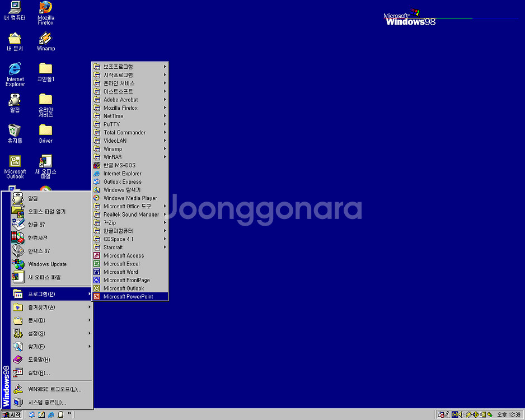Select the 알집 desktop icon

15,103
